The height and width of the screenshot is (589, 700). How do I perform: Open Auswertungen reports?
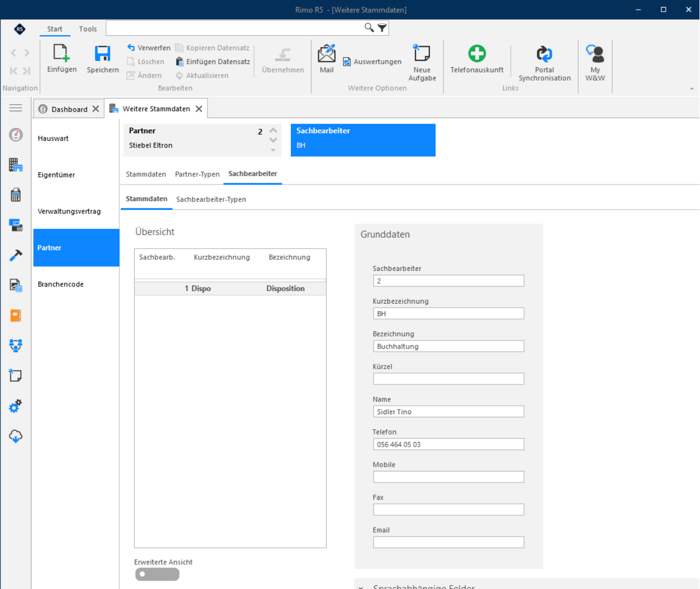(x=372, y=61)
